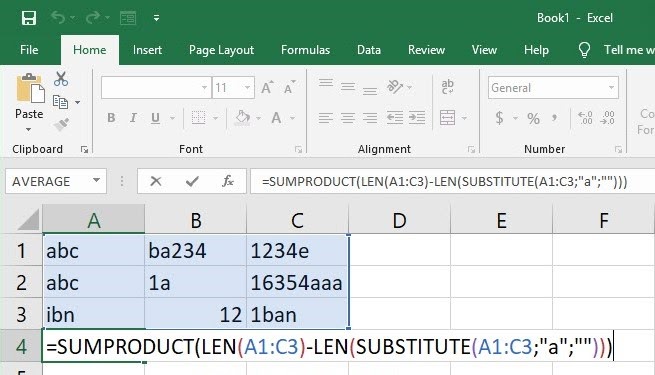
Task: Open the font size dropdown showing 11
Action: click(247, 87)
